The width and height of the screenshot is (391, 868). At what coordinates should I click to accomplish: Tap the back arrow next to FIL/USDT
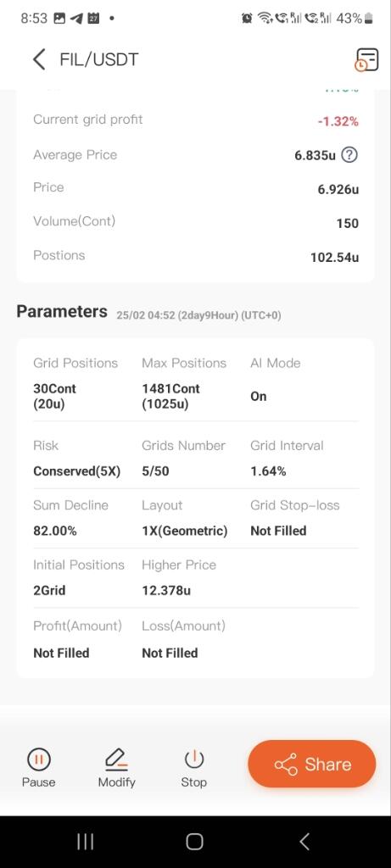coord(39,59)
